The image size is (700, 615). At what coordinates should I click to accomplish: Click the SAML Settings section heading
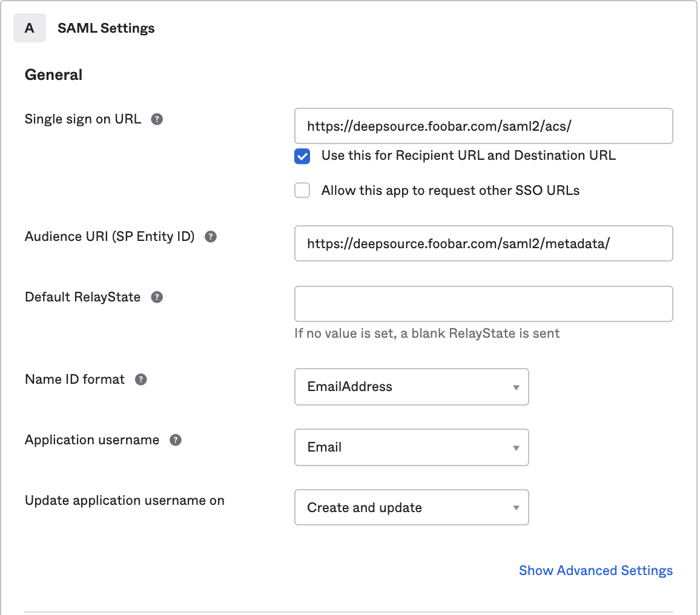(106, 28)
